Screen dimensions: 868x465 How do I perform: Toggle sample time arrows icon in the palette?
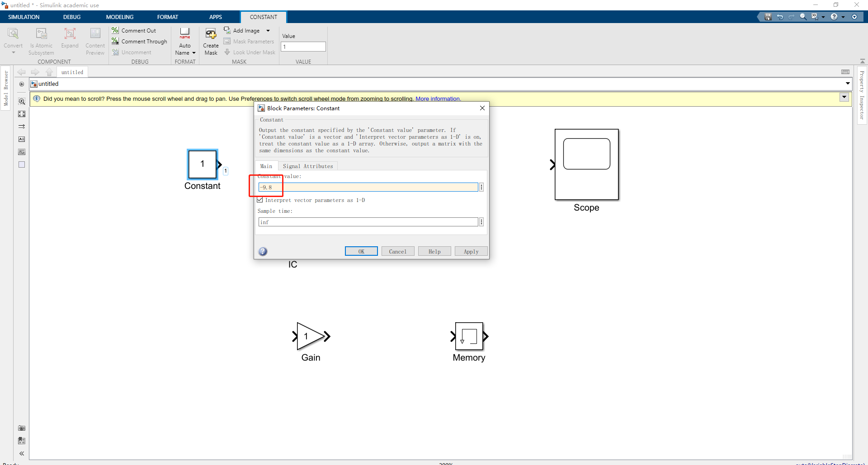tap(22, 127)
